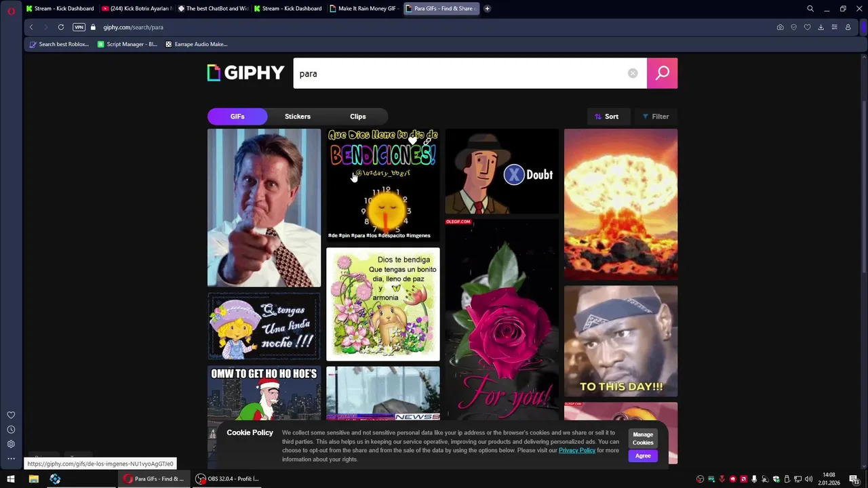Open sidebar settings gear icon
Screen dimensions: 868x488
pyautogui.click(x=11, y=444)
